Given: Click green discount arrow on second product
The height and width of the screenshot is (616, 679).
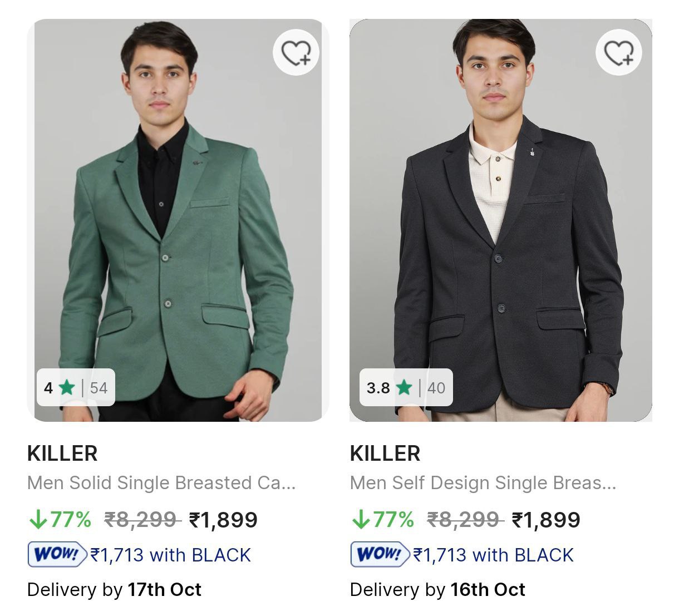Looking at the screenshot, I should click(x=361, y=520).
